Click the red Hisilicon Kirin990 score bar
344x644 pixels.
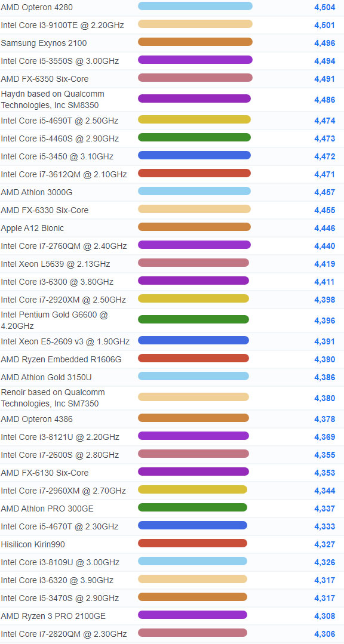(192, 543)
